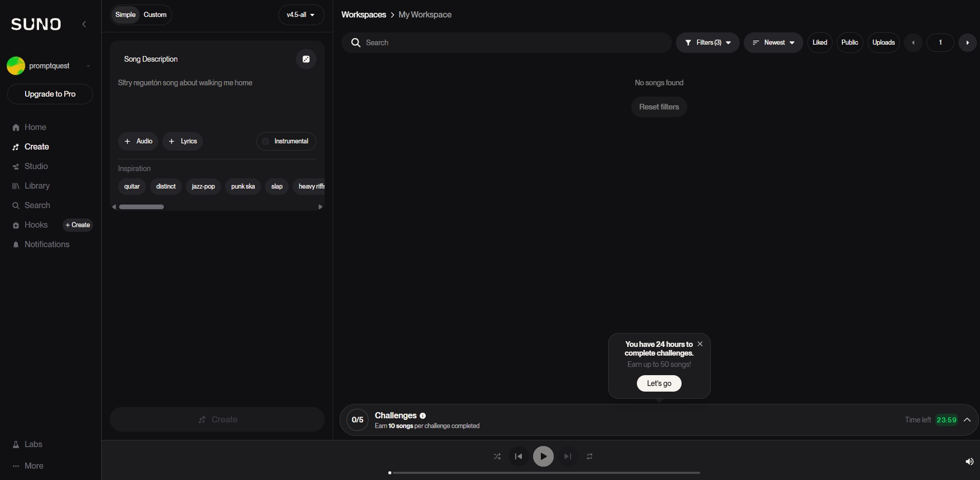This screenshot has height=480, width=980.
Task: Click the playback progress bar
Action: pos(544,472)
